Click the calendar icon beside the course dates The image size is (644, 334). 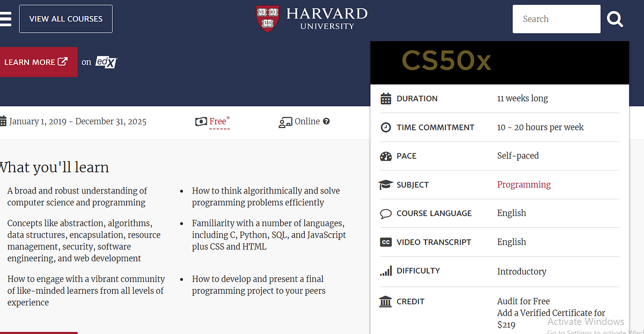pos(3,121)
